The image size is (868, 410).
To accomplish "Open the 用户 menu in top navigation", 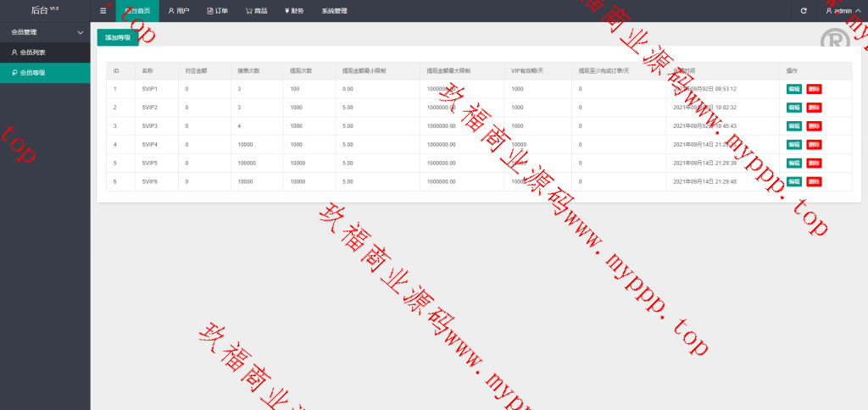I will (x=178, y=11).
